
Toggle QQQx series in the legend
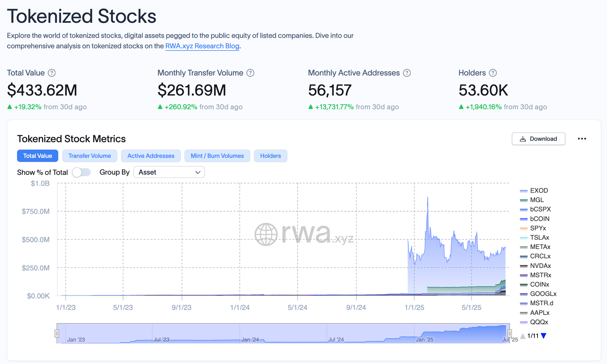[534, 322]
